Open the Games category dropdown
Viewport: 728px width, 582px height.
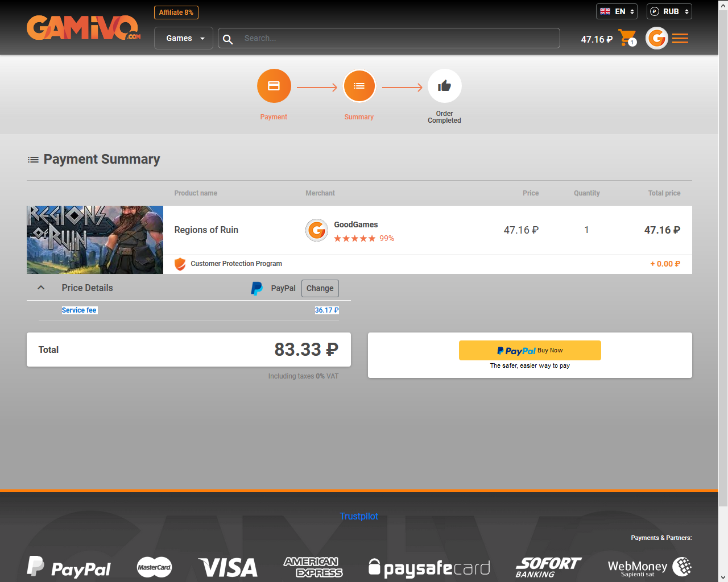pos(184,38)
